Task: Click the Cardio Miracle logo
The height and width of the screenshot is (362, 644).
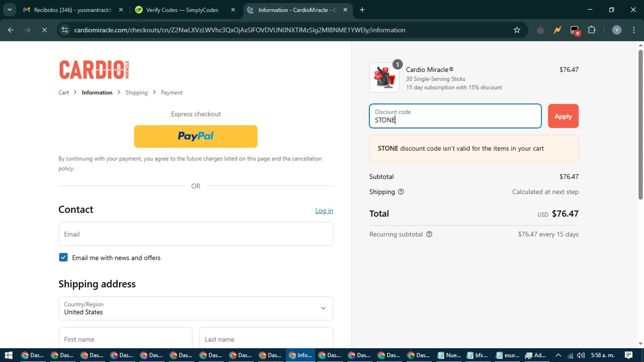Action: point(94,70)
